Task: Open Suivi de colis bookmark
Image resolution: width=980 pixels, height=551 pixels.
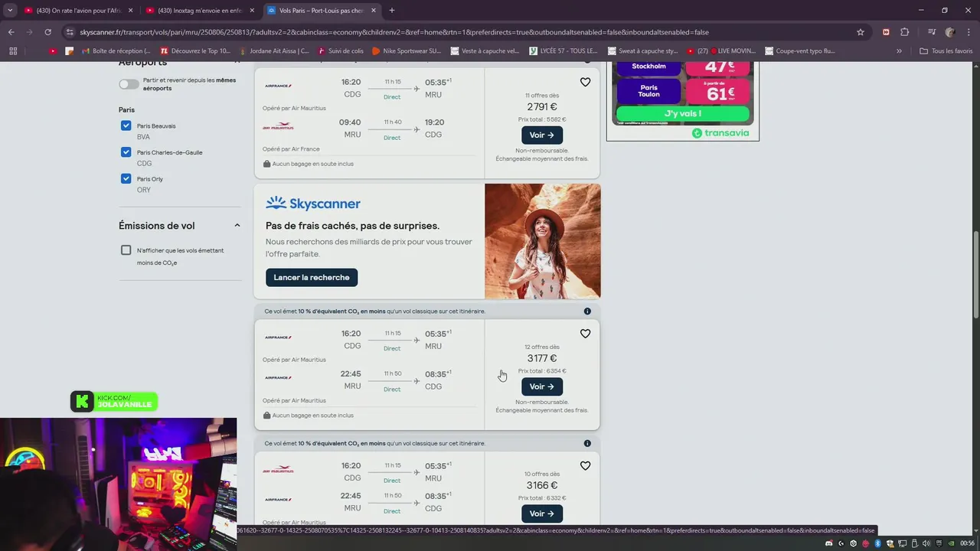Action: pyautogui.click(x=340, y=51)
